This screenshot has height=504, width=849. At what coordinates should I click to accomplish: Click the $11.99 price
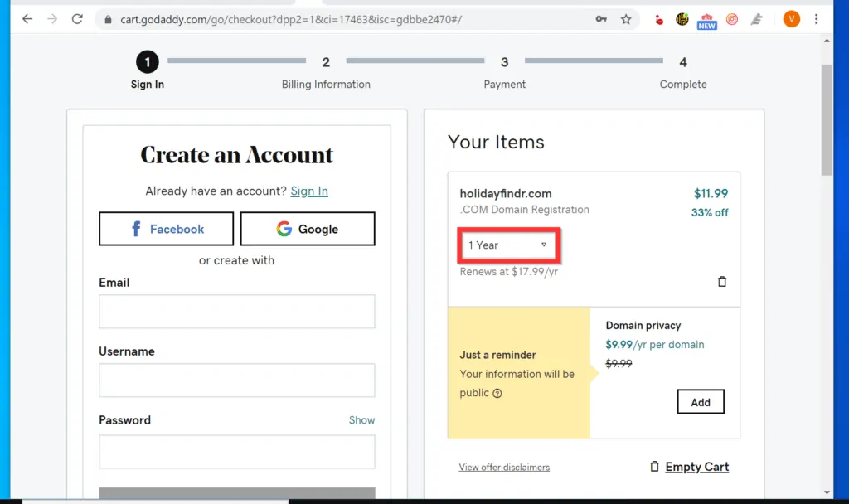click(x=711, y=194)
